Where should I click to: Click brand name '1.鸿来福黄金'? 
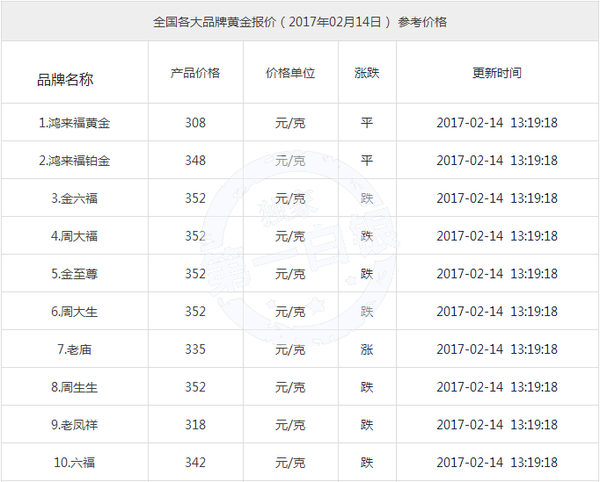[x=74, y=123]
